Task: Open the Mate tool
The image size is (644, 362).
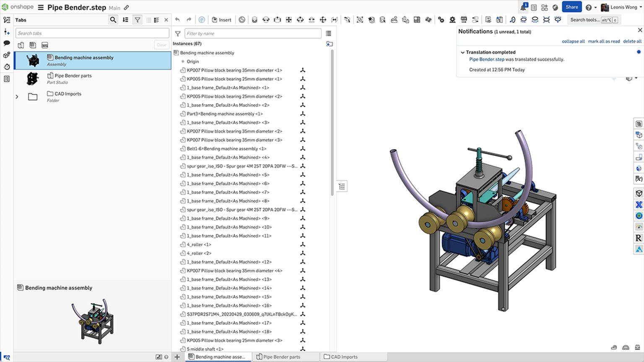Action: [255, 20]
